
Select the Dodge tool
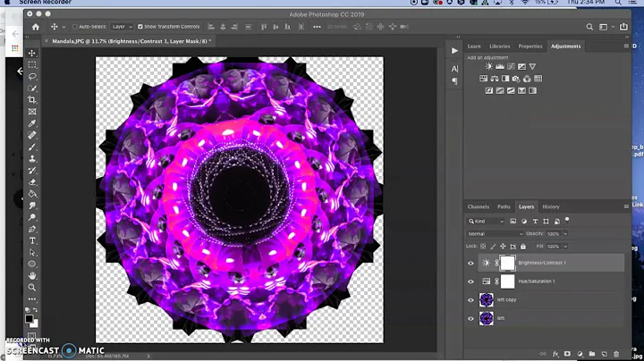32,217
